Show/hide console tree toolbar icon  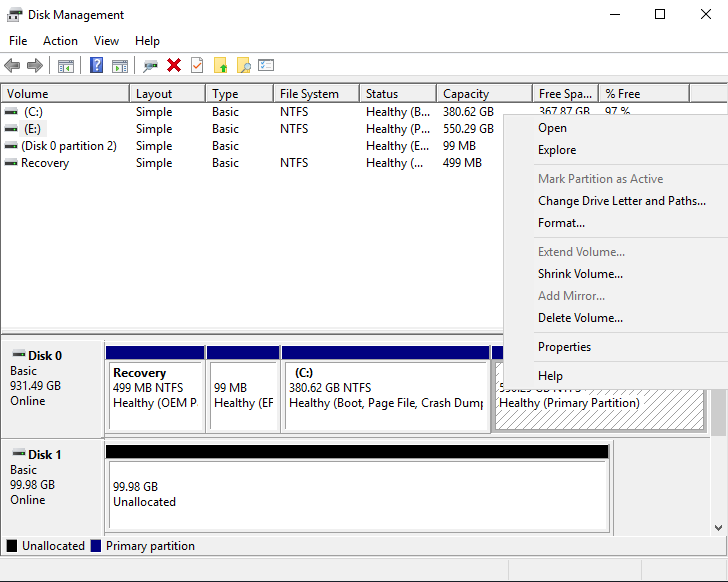65,65
